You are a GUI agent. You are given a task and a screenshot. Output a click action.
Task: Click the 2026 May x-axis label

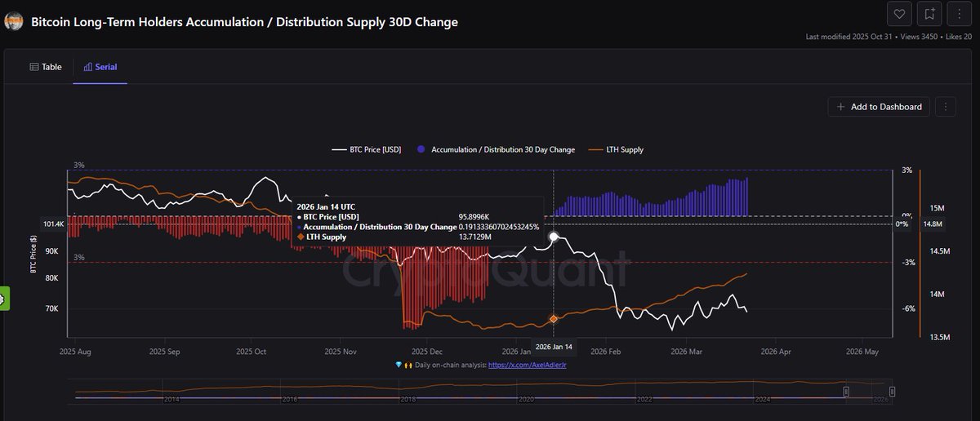(x=861, y=352)
